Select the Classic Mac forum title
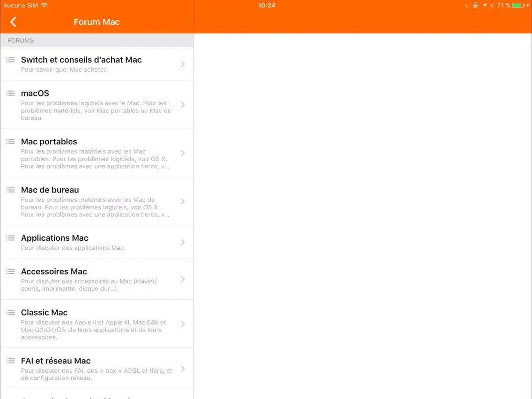 pyautogui.click(x=44, y=312)
